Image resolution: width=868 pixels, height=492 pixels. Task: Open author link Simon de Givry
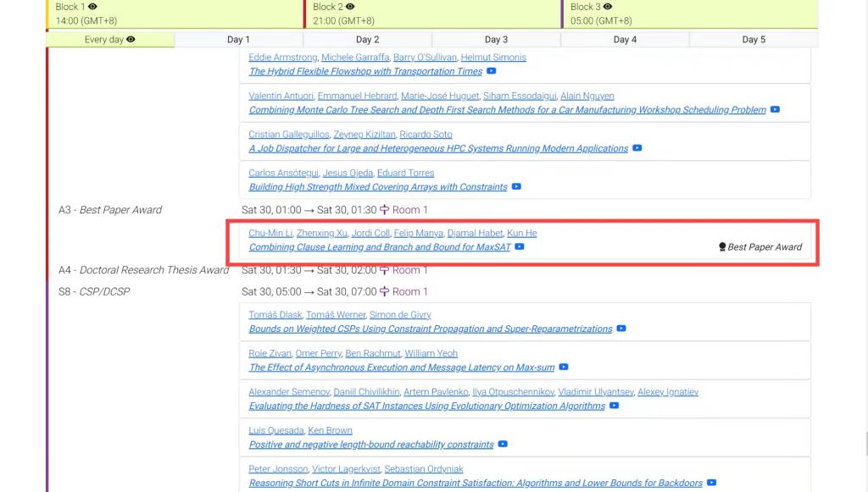click(400, 315)
